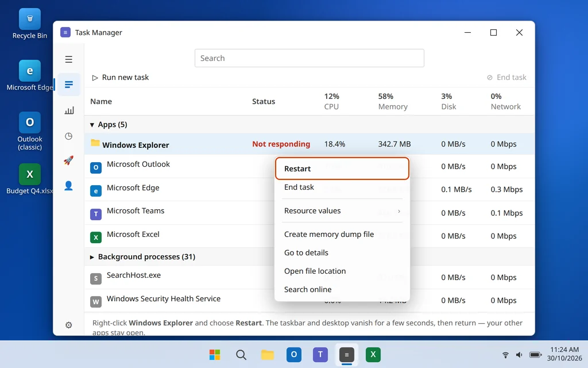Click the Microsoft Outlook process icon
The height and width of the screenshot is (368, 588).
(x=96, y=167)
